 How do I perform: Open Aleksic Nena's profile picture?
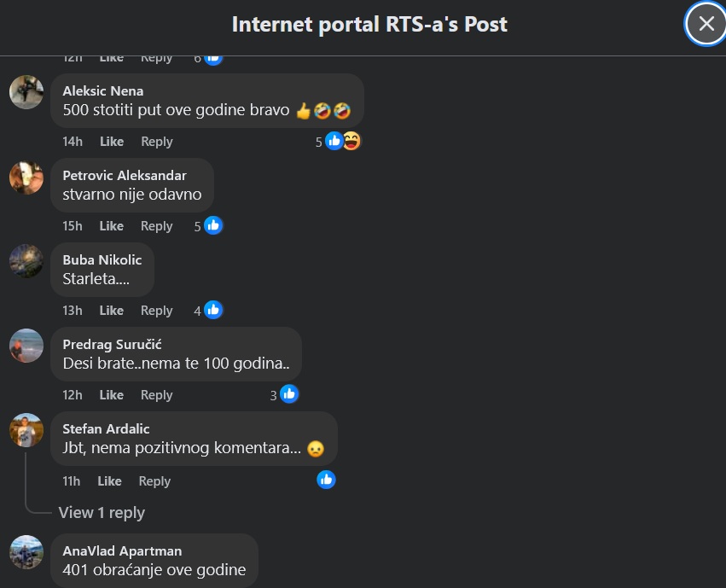(x=26, y=92)
